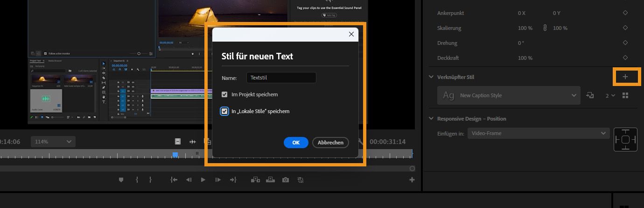Toggle the Deckkraft keyframe diamond
This screenshot has width=644, height=208.
[625, 58]
